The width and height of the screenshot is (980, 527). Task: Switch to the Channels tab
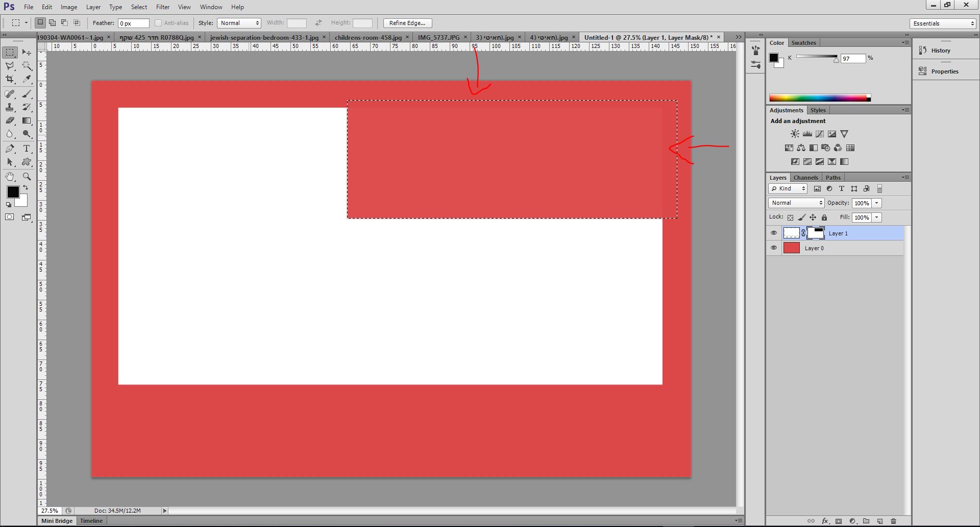click(x=806, y=178)
